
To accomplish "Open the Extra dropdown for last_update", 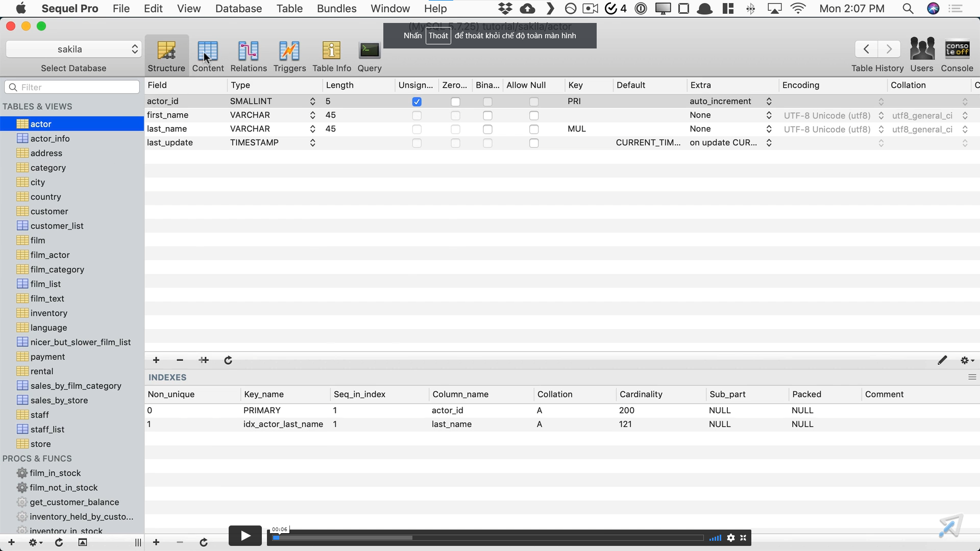I will (x=769, y=143).
